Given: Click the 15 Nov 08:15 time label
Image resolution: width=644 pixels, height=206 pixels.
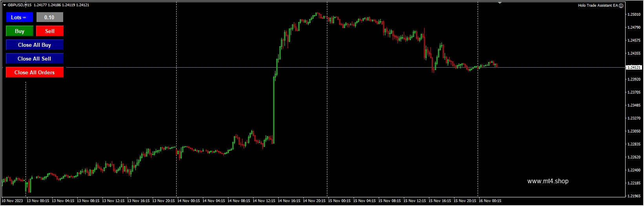Looking at the screenshot, I should [x=390, y=201].
